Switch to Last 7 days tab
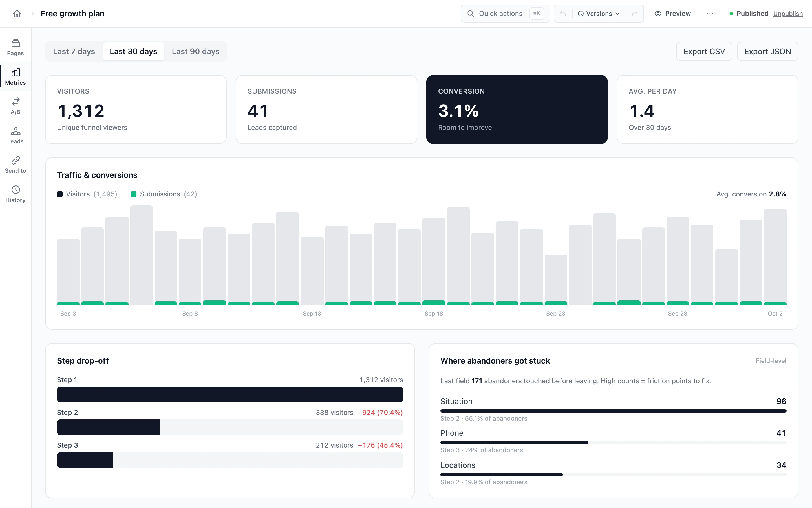 click(74, 51)
